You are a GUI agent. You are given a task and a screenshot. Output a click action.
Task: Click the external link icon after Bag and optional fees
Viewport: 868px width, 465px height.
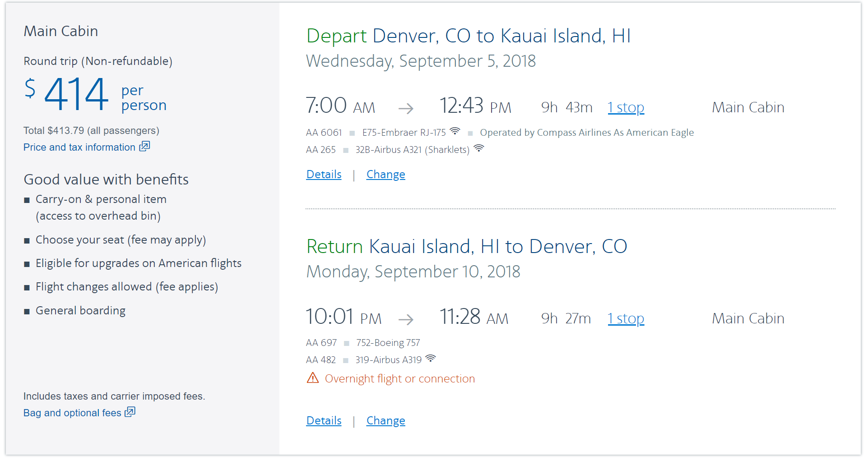(x=130, y=412)
